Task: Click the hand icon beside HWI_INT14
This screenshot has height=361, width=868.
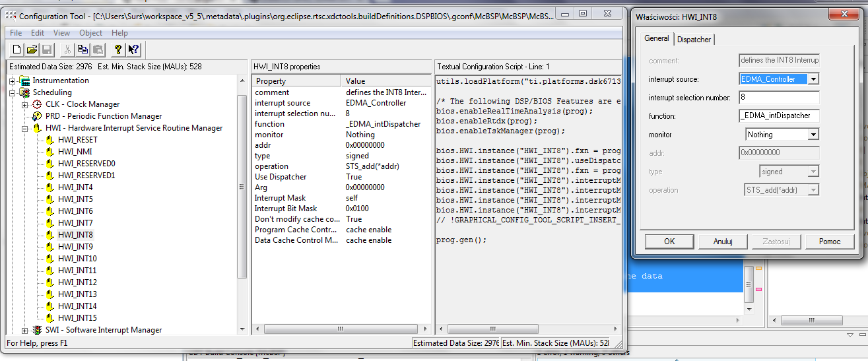Action: (50, 306)
